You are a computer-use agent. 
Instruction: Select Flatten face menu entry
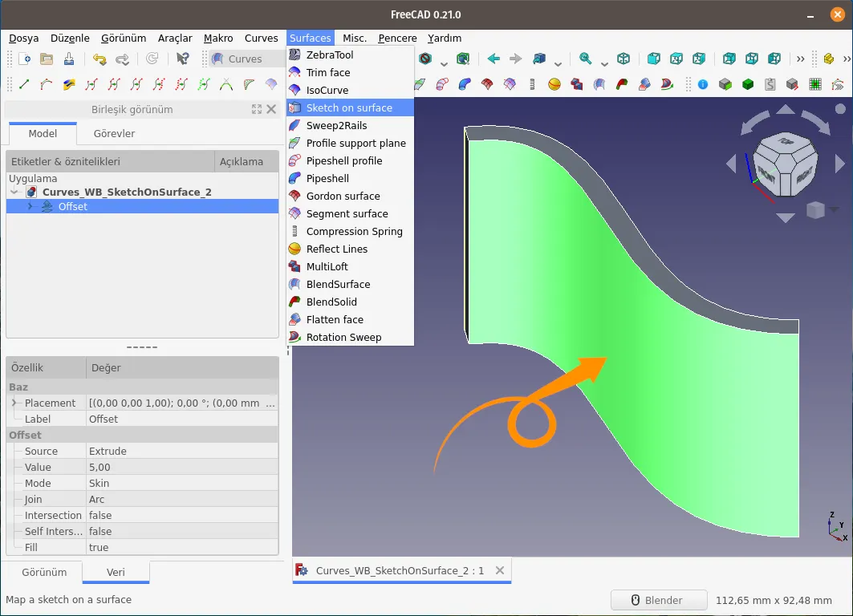pos(350,320)
